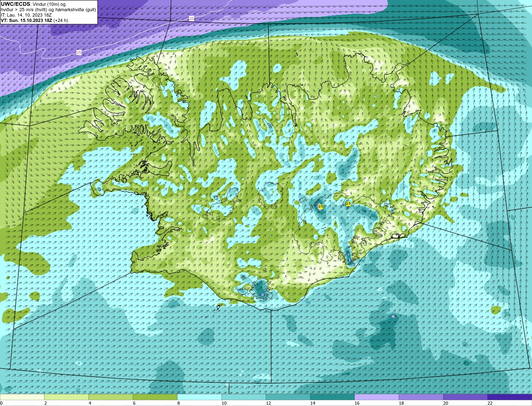Image resolution: width=532 pixels, height=406 pixels.
Task: Click the western yellow "25" gust marker
Action: click(320, 206)
